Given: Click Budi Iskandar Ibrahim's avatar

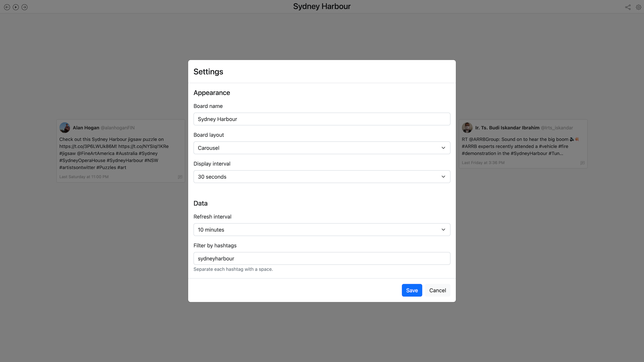Looking at the screenshot, I should [467, 128].
